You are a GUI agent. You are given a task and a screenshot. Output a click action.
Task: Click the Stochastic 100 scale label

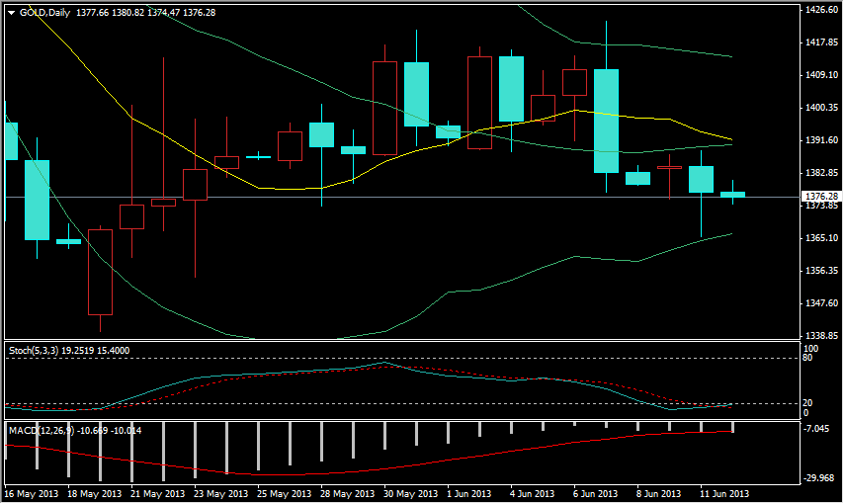point(810,349)
